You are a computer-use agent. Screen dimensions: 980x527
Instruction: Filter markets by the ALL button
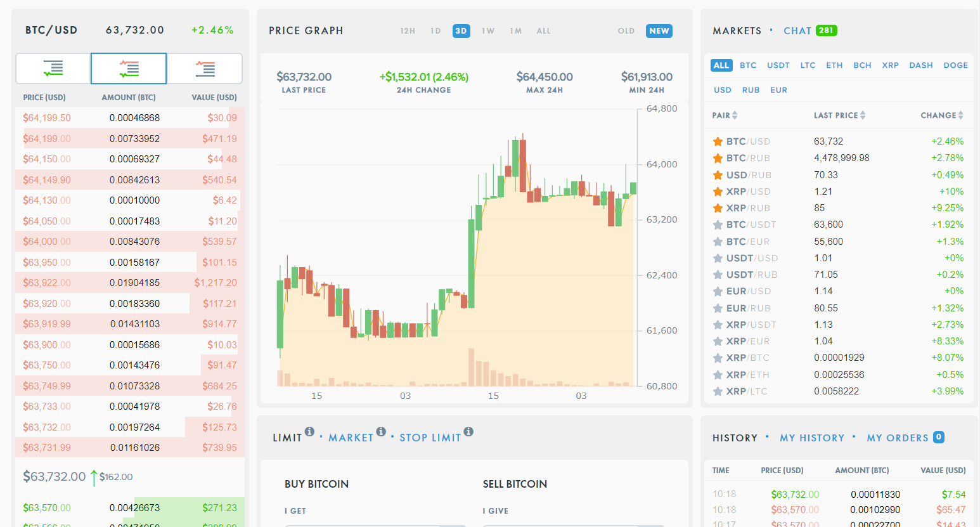tap(721, 65)
